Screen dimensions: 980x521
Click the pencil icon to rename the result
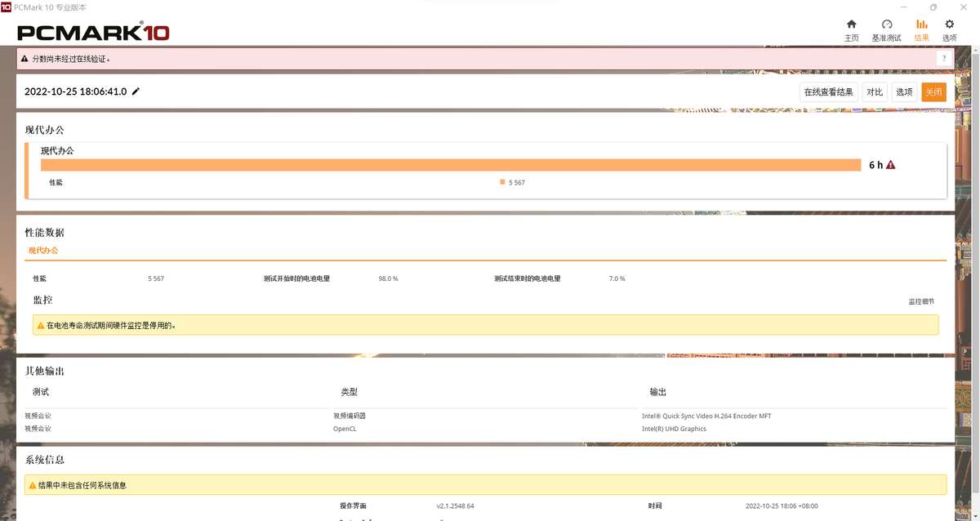point(136,91)
